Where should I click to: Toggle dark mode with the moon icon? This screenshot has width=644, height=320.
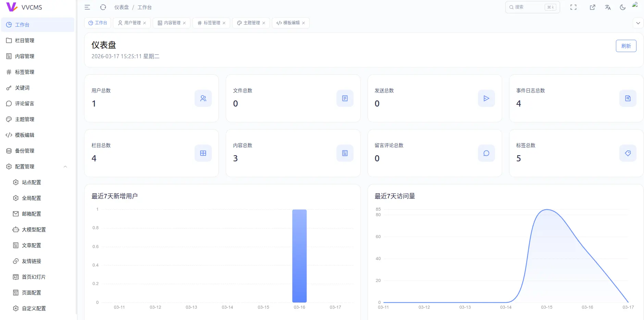pyautogui.click(x=623, y=7)
